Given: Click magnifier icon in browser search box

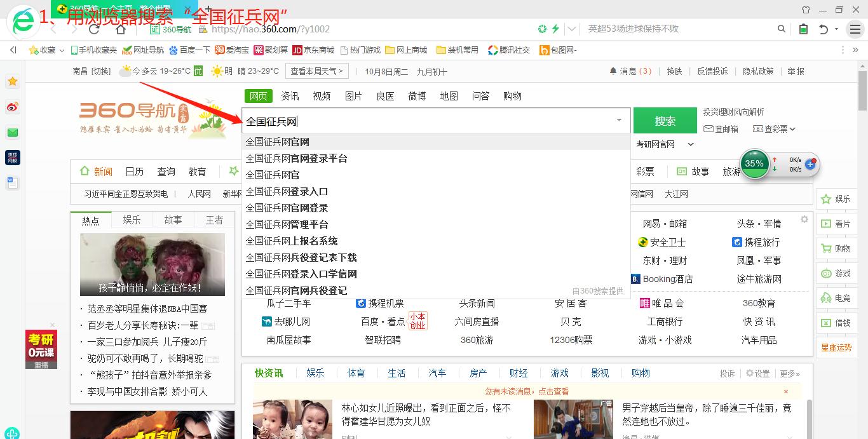Looking at the screenshot, I should tap(782, 29).
